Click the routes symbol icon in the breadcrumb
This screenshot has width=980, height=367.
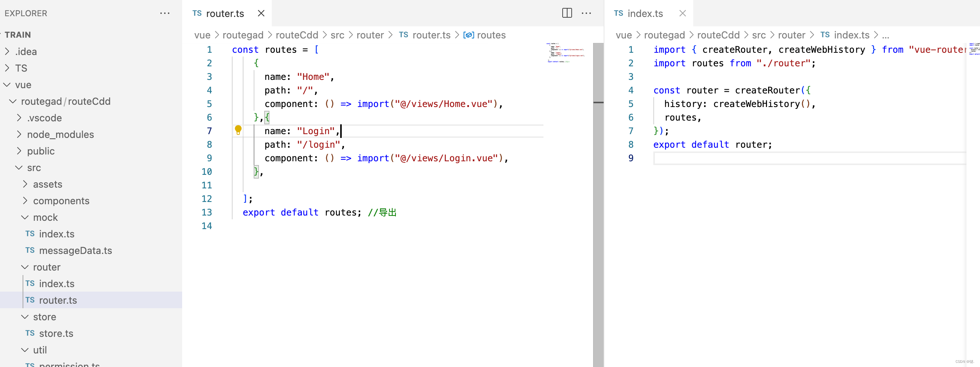tap(468, 35)
